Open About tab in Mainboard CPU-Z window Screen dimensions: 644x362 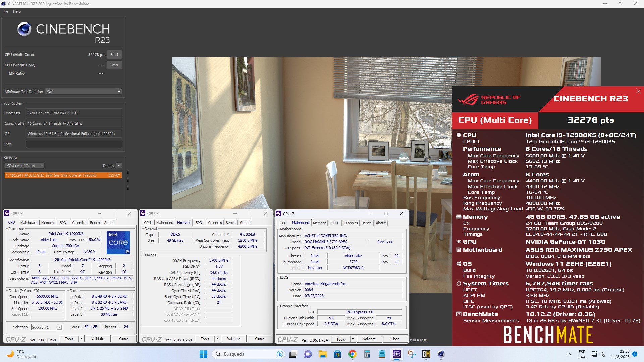tap(381, 223)
